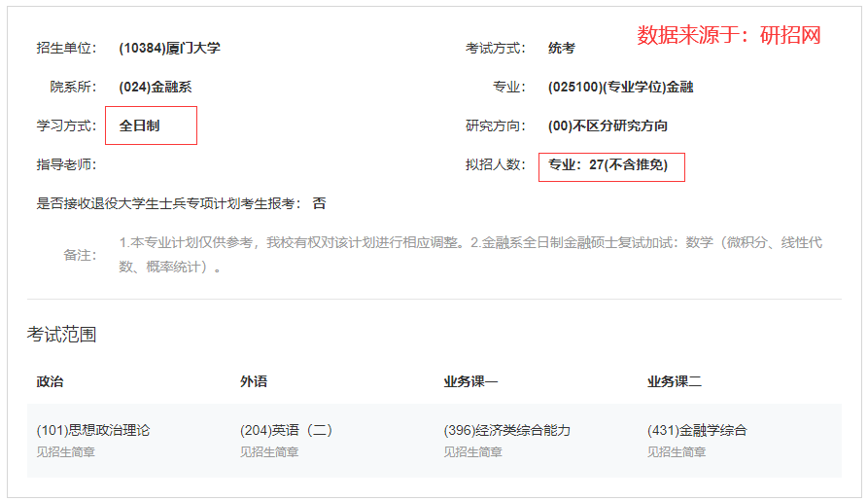Click the 专业 field label

(x=509, y=87)
